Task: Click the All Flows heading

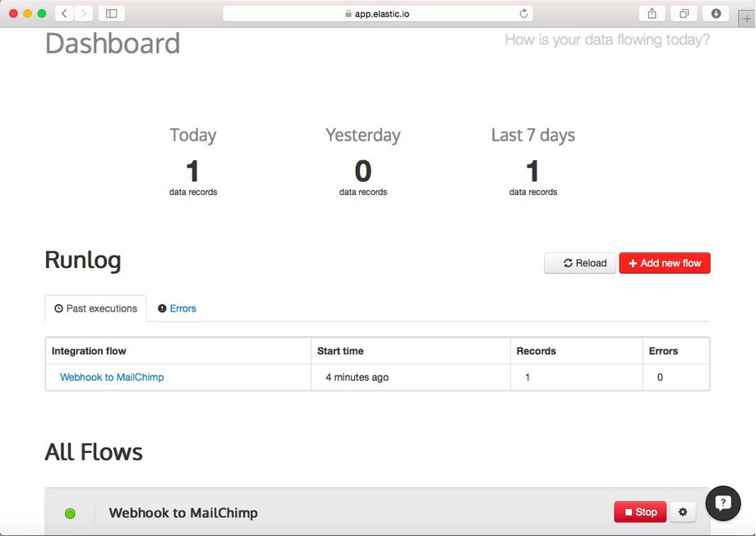Action: 94,452
